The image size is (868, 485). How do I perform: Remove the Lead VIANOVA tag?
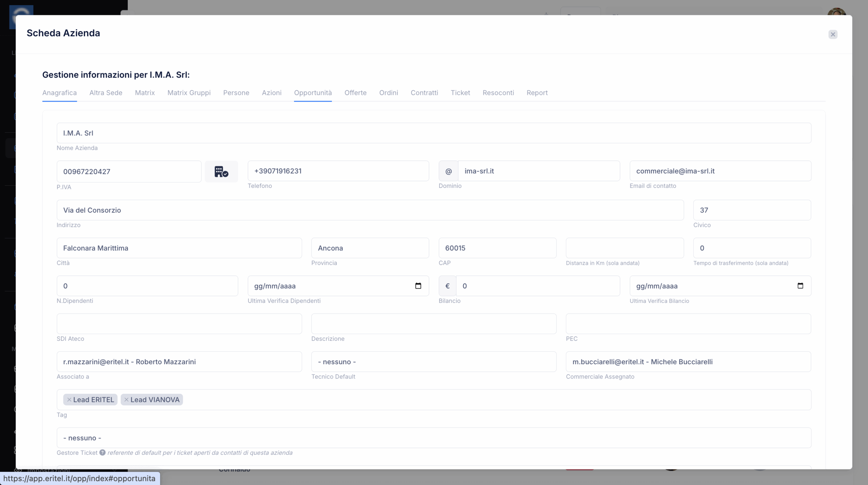126,400
